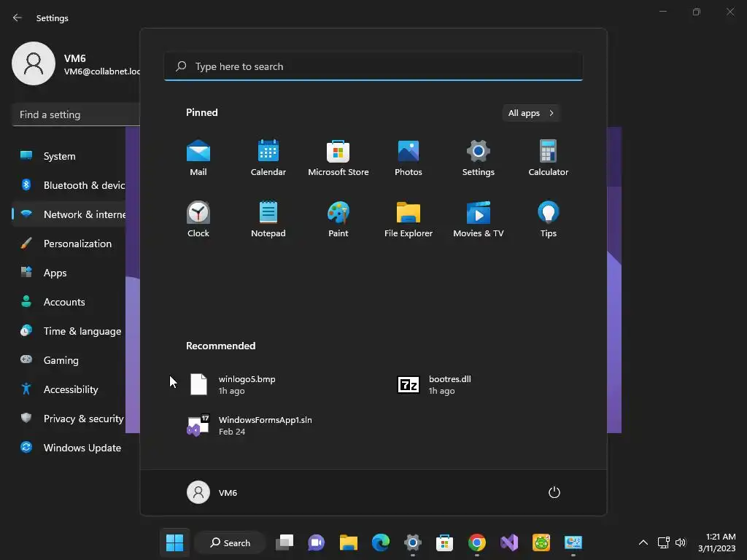This screenshot has width=747, height=560.
Task: Open pinned File Explorer
Action: [x=409, y=219]
